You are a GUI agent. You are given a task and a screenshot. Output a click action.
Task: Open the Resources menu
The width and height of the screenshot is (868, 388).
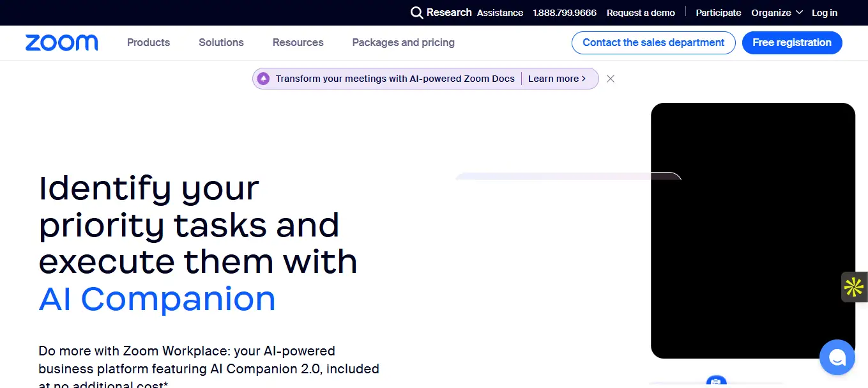(x=298, y=42)
